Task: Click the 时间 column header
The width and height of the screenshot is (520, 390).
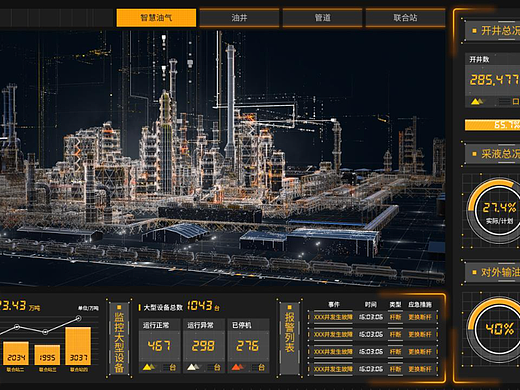Action: click(370, 304)
